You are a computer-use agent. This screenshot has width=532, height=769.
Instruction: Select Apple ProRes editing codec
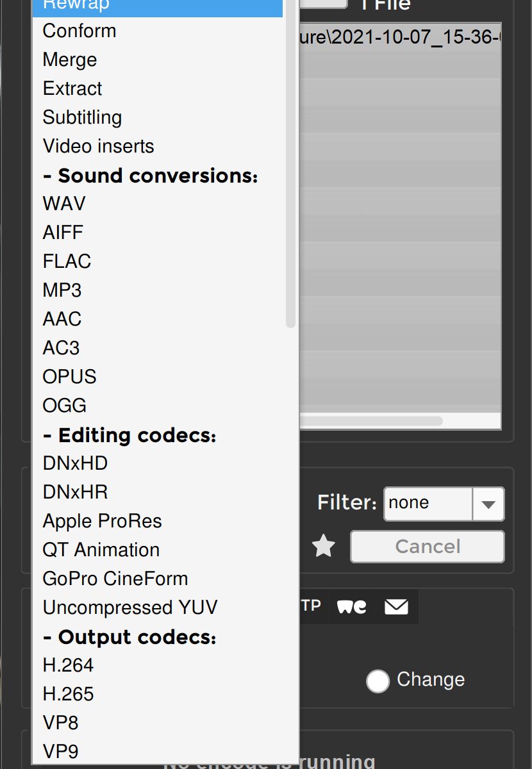(x=103, y=521)
